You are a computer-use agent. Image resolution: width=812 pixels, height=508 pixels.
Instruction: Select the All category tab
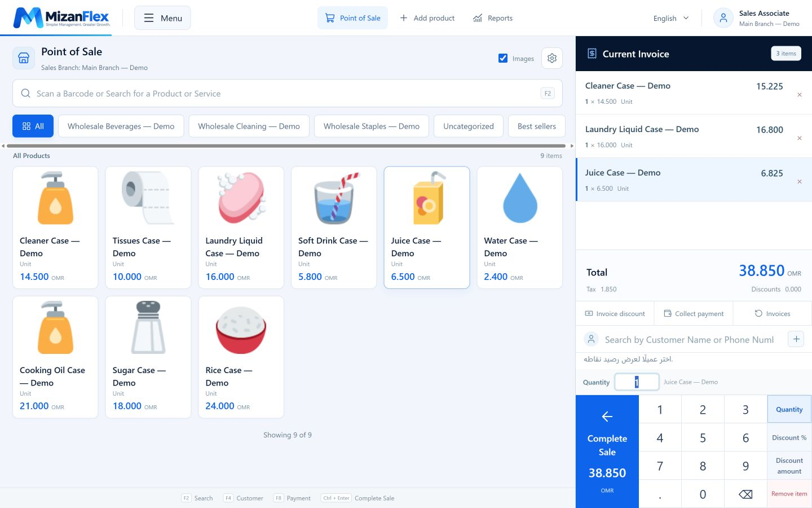(x=33, y=126)
